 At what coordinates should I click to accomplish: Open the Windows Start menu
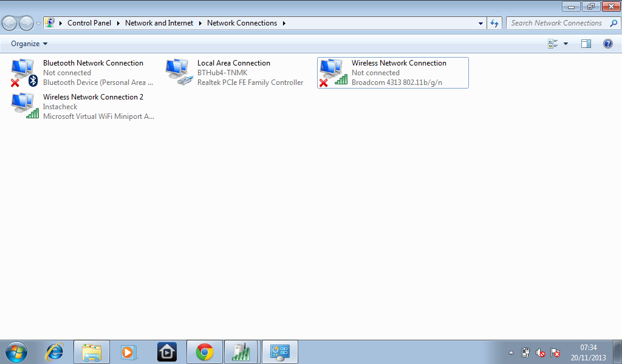click(x=16, y=352)
